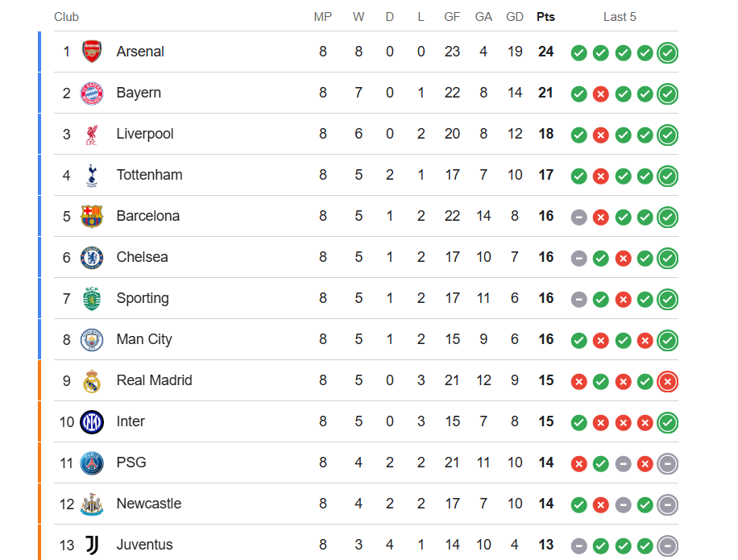The height and width of the screenshot is (560, 738).
Task: Click Arsenal's most recent win icon
Action: pos(667,53)
